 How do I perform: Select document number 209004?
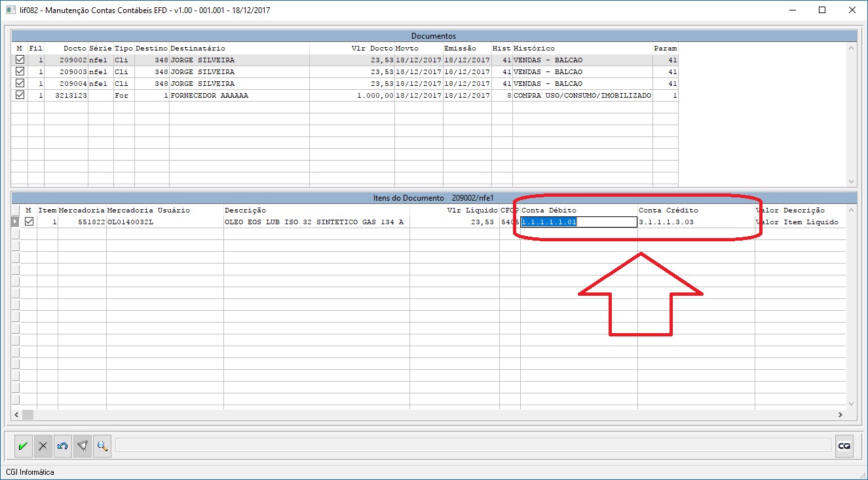click(73, 84)
